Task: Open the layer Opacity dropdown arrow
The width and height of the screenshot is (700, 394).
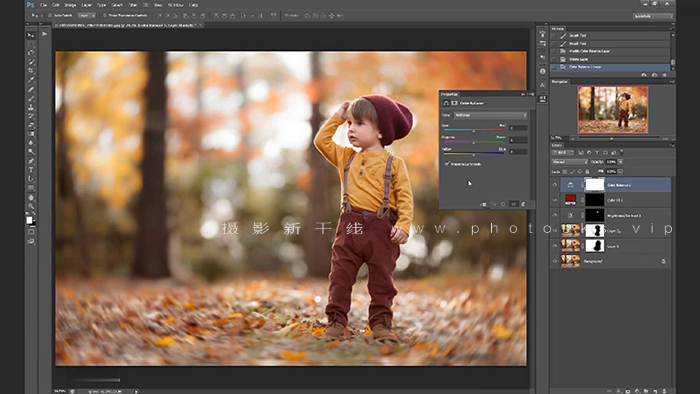Action: point(621,162)
